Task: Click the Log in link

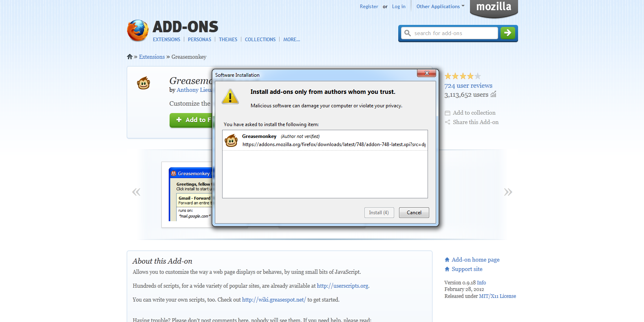Action: click(399, 7)
